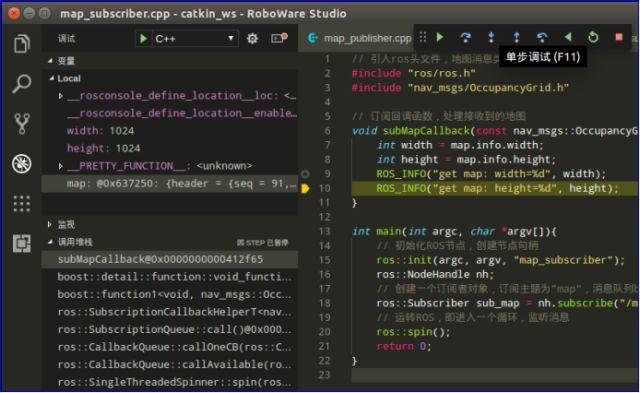640x393 pixels.
Task: Grab the debug toolbar drag handle
Action: (x=423, y=37)
